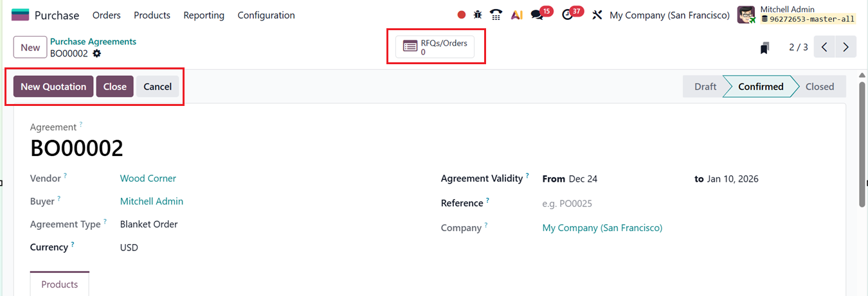The height and width of the screenshot is (296, 868).
Task: Open the conversations chat icon
Action: click(538, 15)
